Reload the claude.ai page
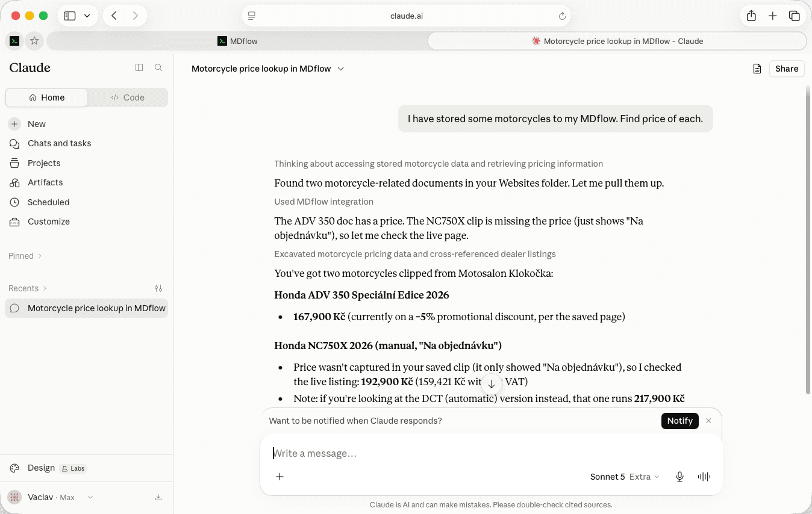The width and height of the screenshot is (812, 514). [562, 16]
